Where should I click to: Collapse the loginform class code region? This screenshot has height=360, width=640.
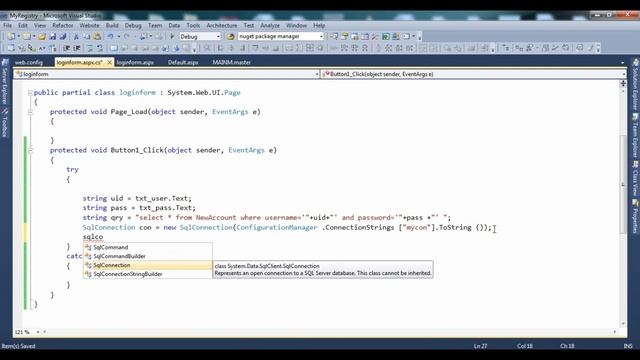30,93
